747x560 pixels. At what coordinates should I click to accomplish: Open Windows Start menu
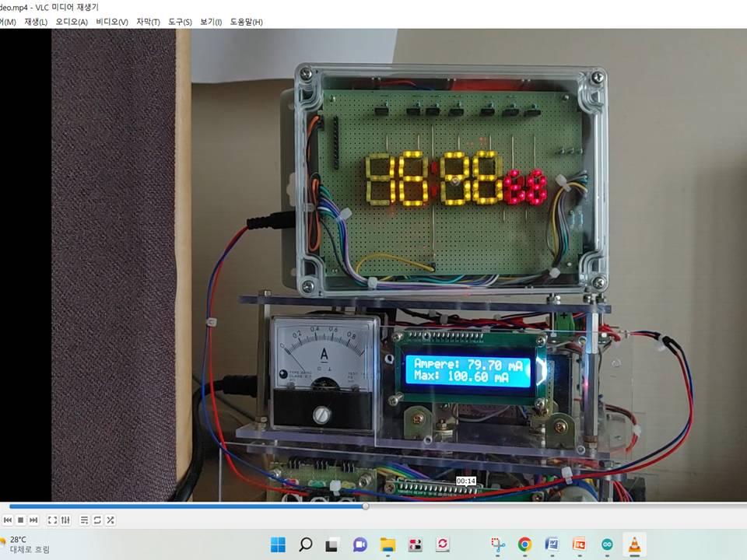(x=278, y=544)
